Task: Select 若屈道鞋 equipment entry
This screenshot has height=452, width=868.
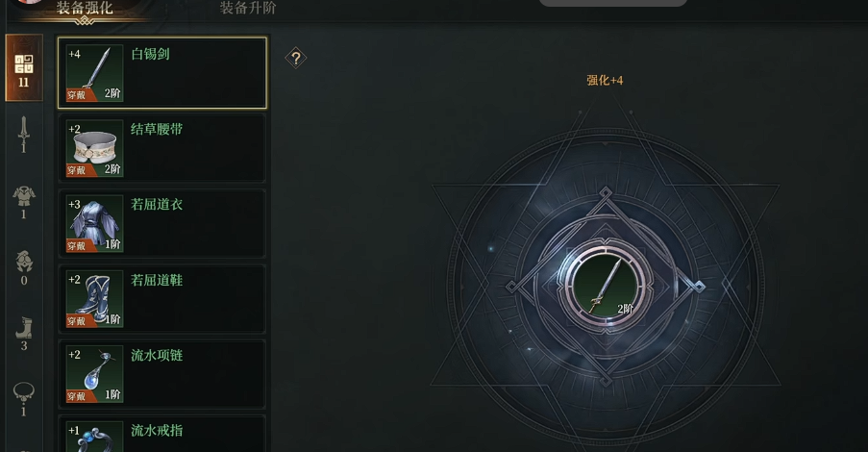Action: coord(162,298)
